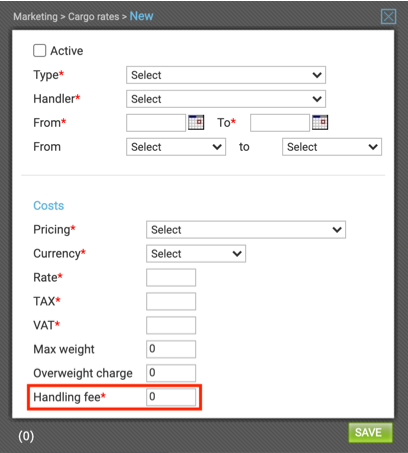Click the SAVE button
Image resolution: width=408 pixels, height=453 pixels.
(370, 433)
